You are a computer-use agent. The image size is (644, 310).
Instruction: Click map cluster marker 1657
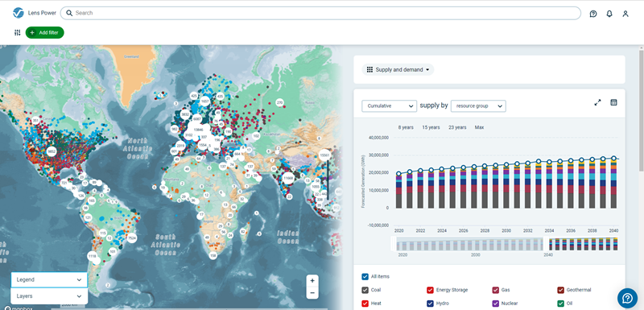205,101
